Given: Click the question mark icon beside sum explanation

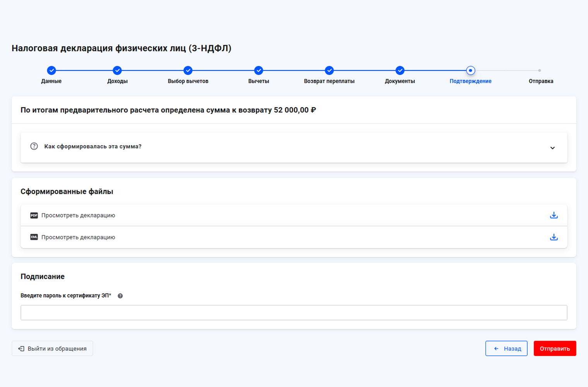Looking at the screenshot, I should (34, 146).
